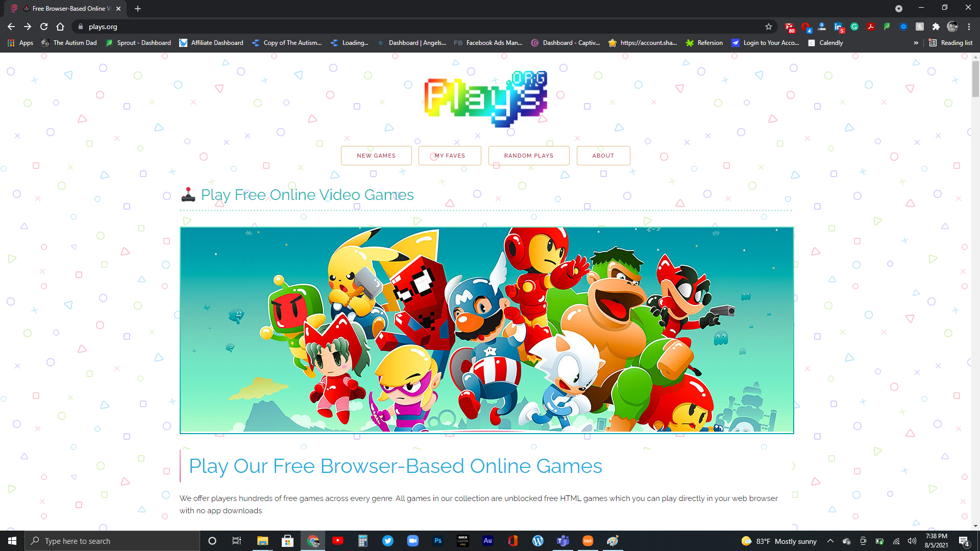980x551 pixels.
Task: Open The Autism Dad bookmark
Action: coord(69,43)
